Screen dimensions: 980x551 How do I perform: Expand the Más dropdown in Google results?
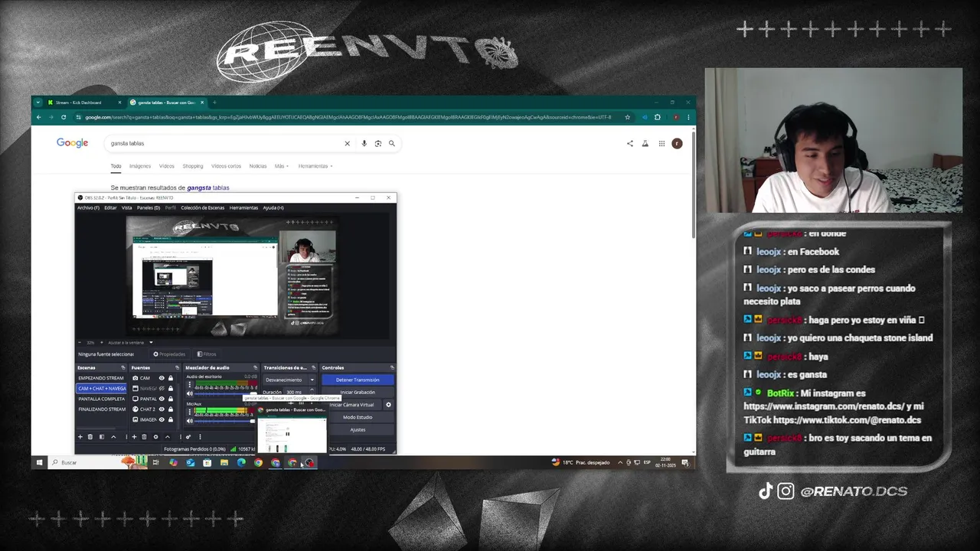(x=281, y=166)
